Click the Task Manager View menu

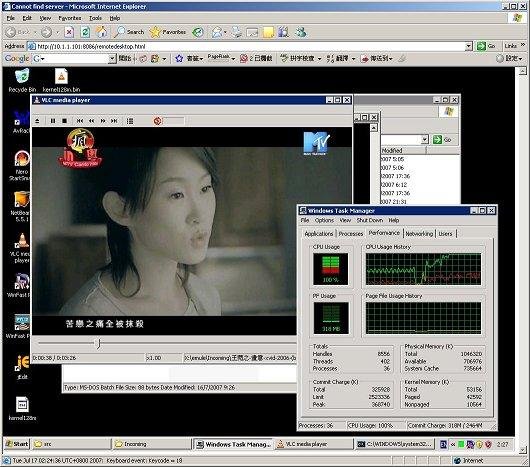(x=345, y=220)
